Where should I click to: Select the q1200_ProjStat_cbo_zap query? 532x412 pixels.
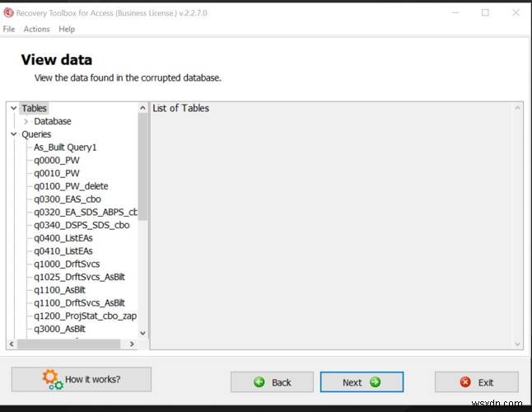click(85, 316)
